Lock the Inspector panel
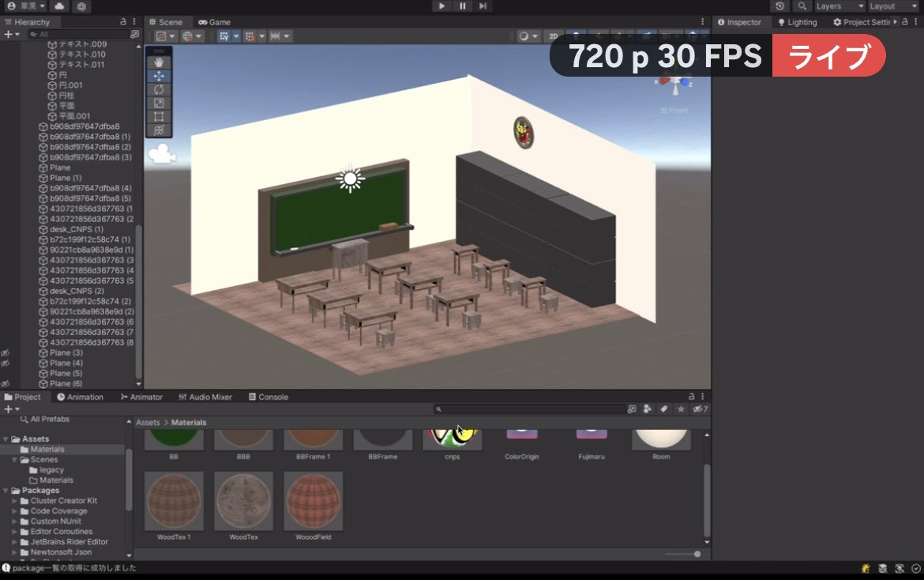Viewport: 924px width, 580px height. click(904, 22)
